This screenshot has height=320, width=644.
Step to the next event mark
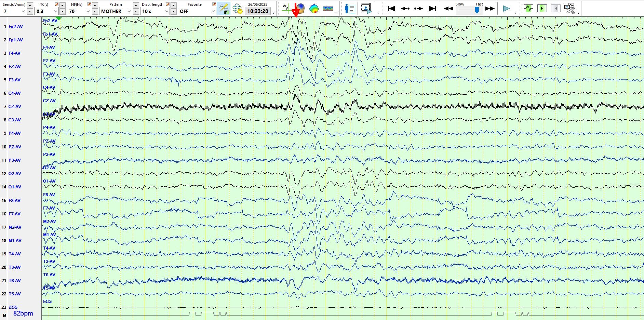tap(419, 9)
